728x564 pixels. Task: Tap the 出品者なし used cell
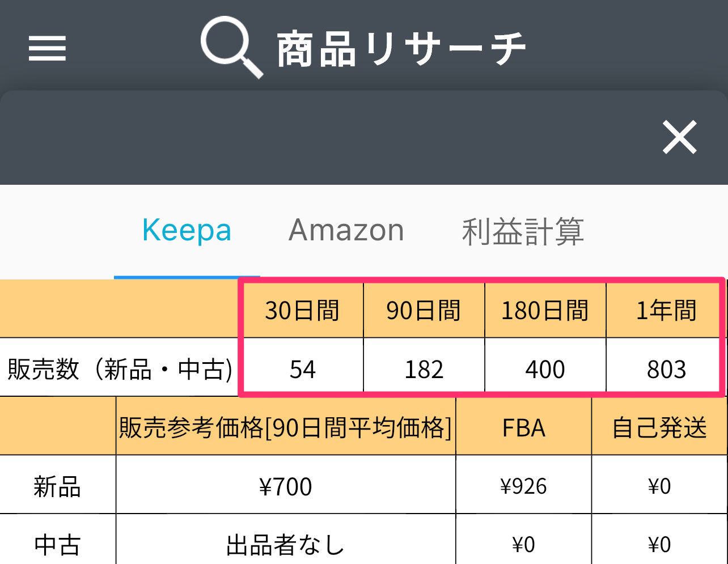285,545
